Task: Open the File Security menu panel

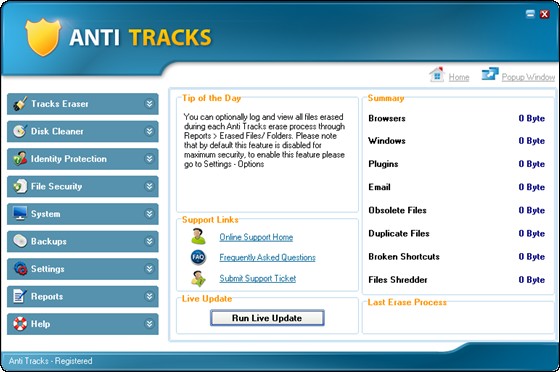Action: pyautogui.click(x=82, y=186)
